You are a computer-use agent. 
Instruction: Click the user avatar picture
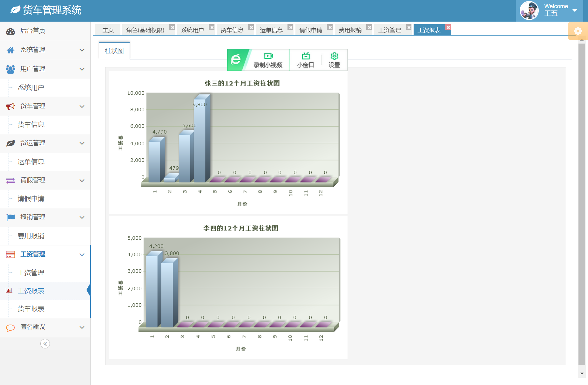[x=529, y=10]
